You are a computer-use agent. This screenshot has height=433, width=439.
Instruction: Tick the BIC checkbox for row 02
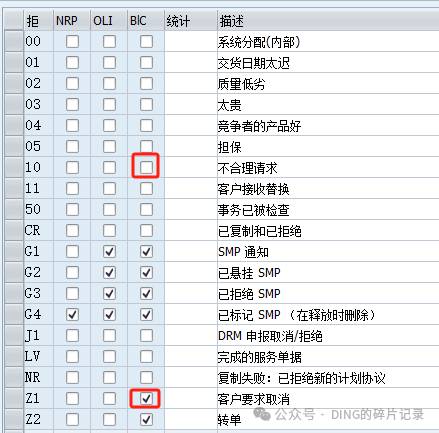tap(146, 84)
